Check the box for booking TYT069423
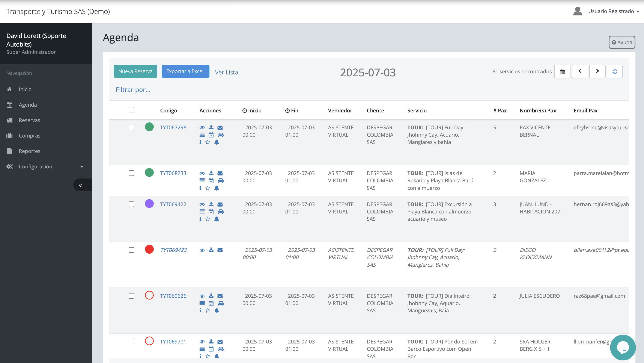This screenshot has width=644, height=363. point(131,250)
